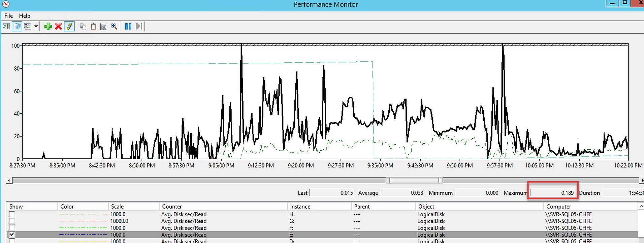Click the red dashed color line for G:
The width and height of the screenshot is (644, 243).
coord(83,221)
